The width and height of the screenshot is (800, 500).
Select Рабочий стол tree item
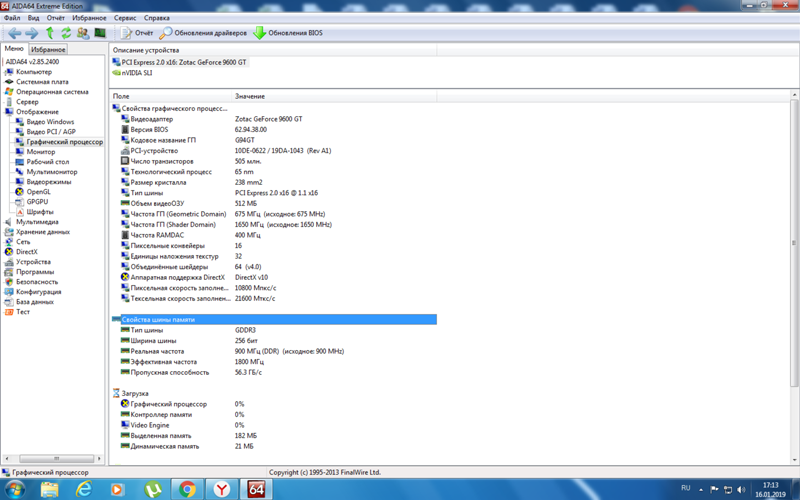(47, 162)
